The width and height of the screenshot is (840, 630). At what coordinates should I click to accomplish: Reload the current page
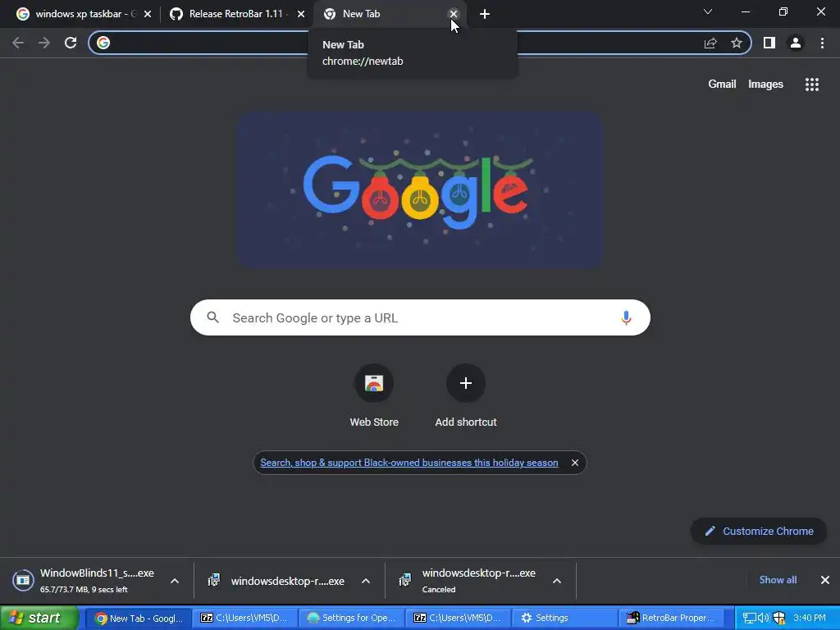71,43
